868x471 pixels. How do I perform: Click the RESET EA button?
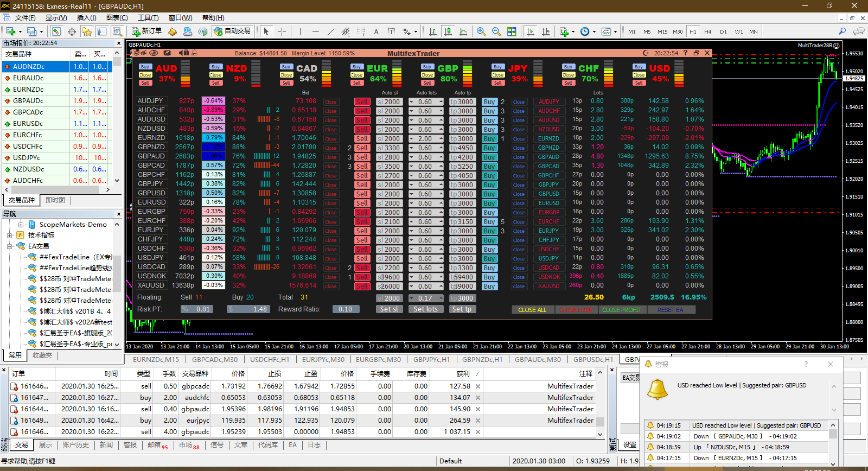(x=670, y=310)
